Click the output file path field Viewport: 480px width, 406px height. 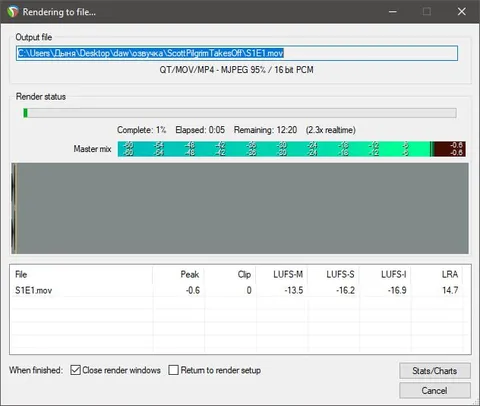237,53
